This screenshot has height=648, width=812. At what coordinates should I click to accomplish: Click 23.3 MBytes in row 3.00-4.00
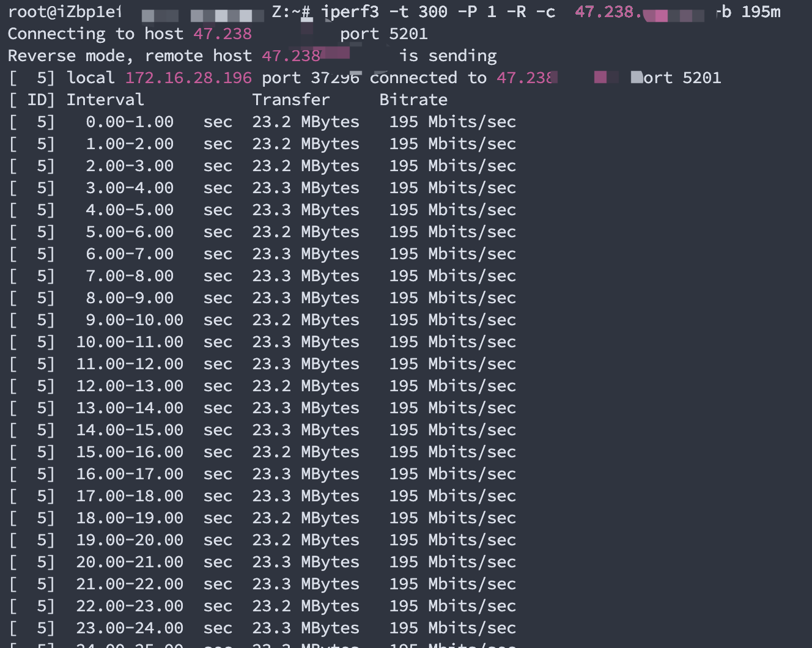(306, 188)
